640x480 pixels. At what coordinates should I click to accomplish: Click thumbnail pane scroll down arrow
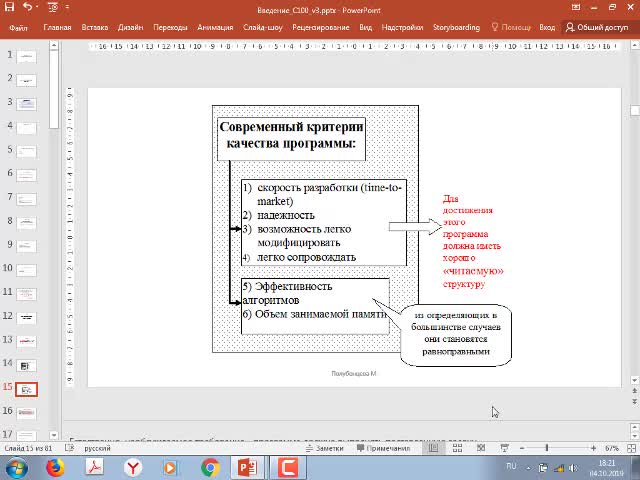54,435
